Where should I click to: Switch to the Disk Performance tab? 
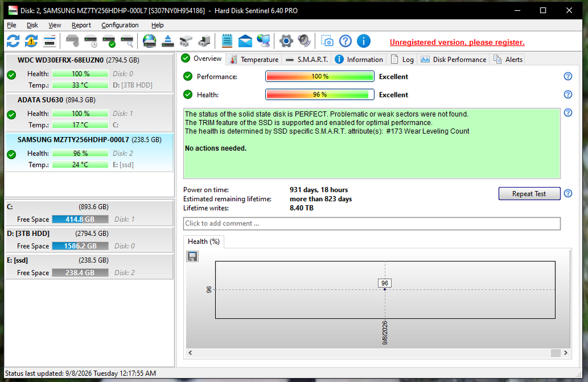pyautogui.click(x=454, y=60)
